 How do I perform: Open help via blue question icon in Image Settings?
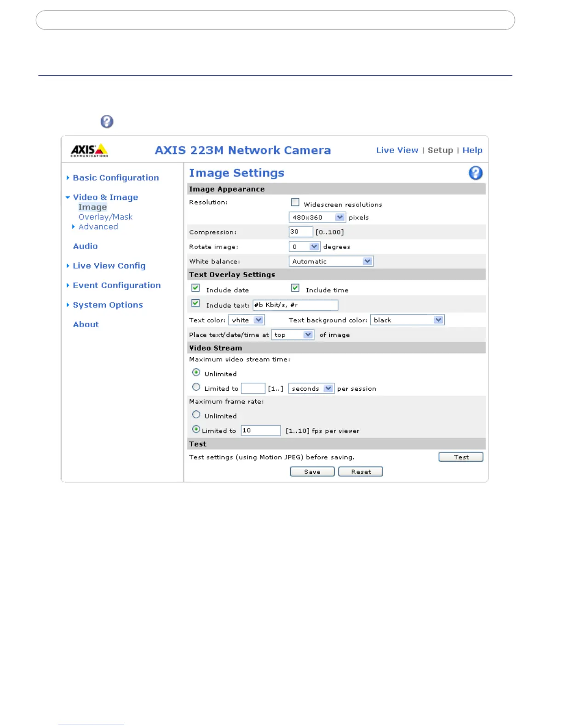476,173
